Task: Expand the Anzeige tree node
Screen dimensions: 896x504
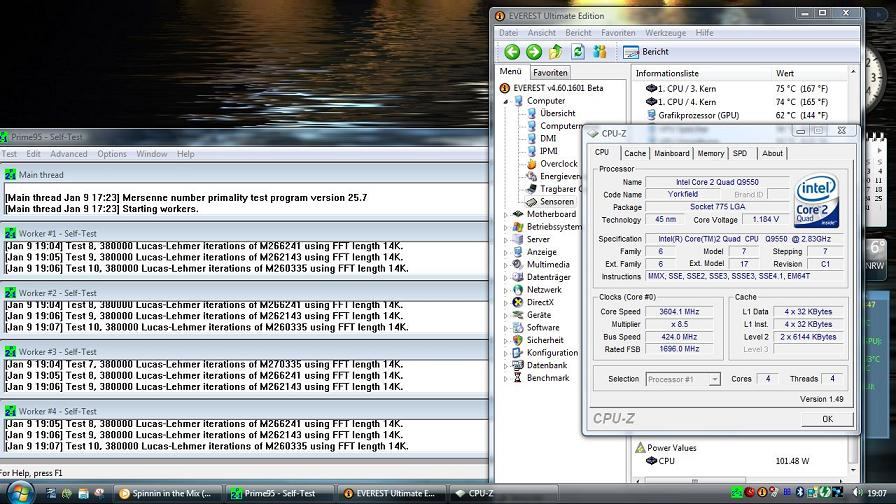Action: [x=506, y=252]
